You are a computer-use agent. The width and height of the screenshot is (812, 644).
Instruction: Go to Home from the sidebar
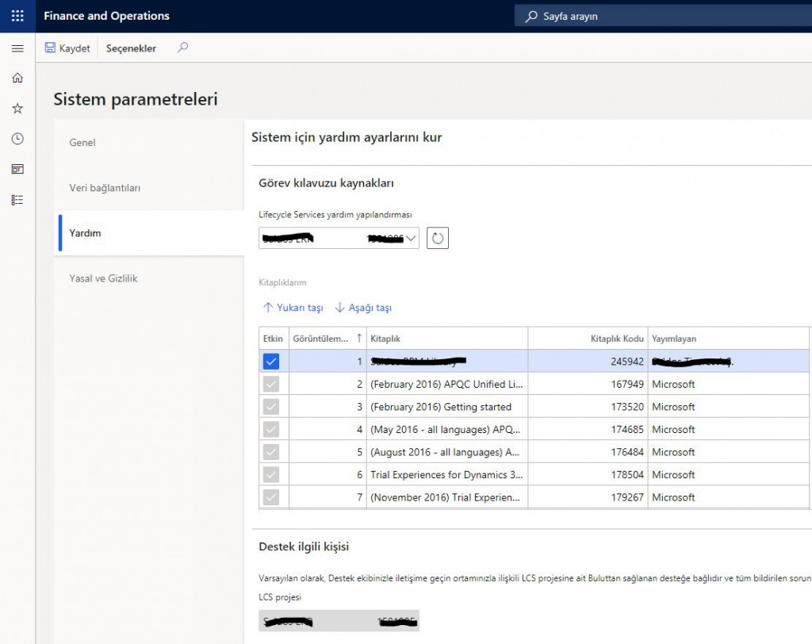[x=17, y=78]
